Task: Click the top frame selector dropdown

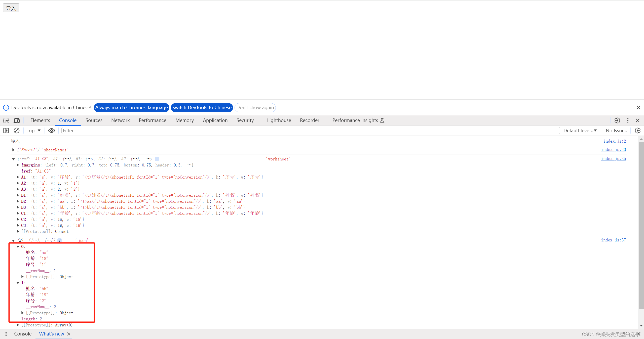Action: click(x=33, y=130)
